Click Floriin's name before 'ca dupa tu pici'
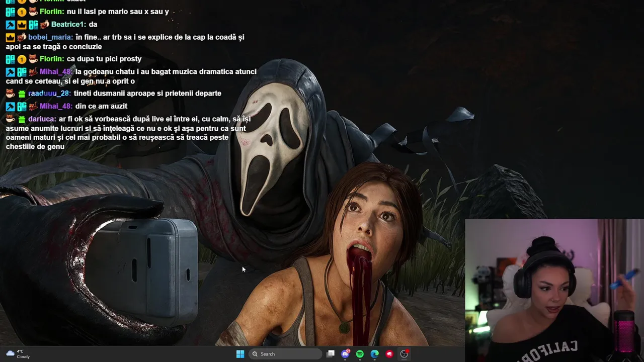 point(51,59)
